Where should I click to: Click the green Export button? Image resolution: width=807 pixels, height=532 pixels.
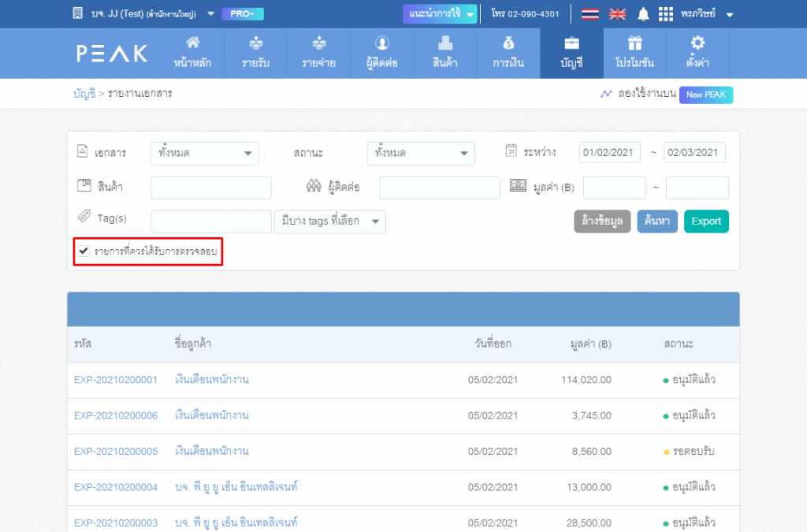706,221
